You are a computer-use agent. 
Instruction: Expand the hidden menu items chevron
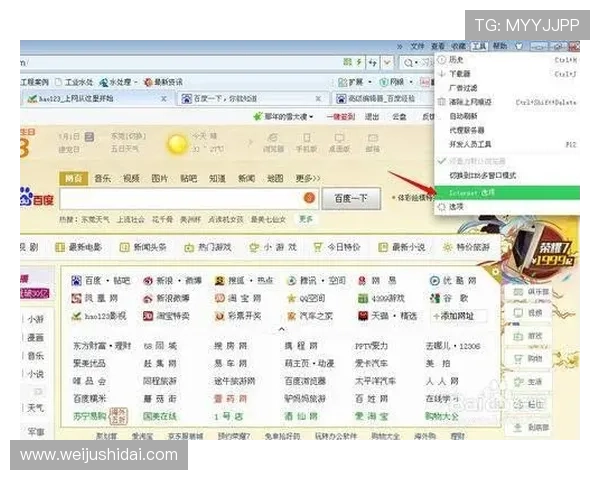(399, 47)
